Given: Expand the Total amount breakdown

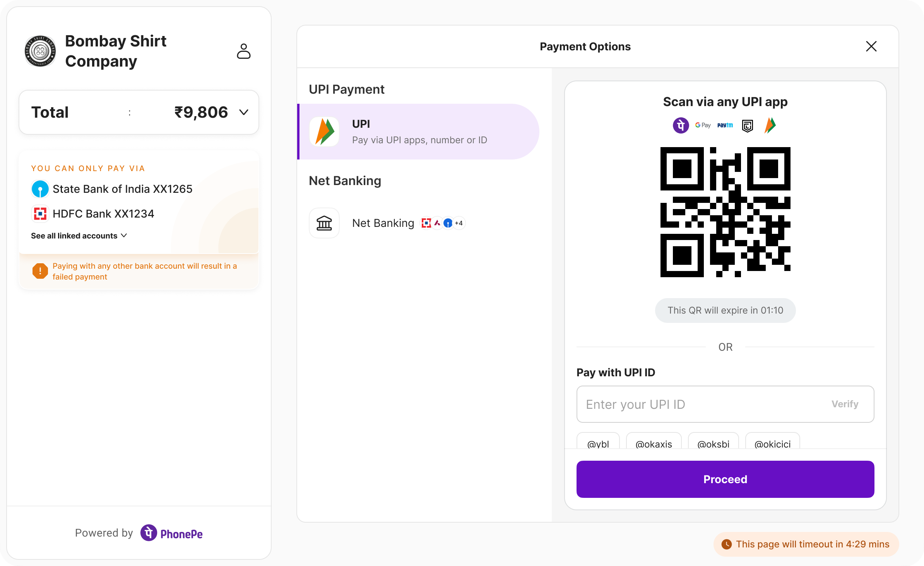Looking at the screenshot, I should 244,112.
